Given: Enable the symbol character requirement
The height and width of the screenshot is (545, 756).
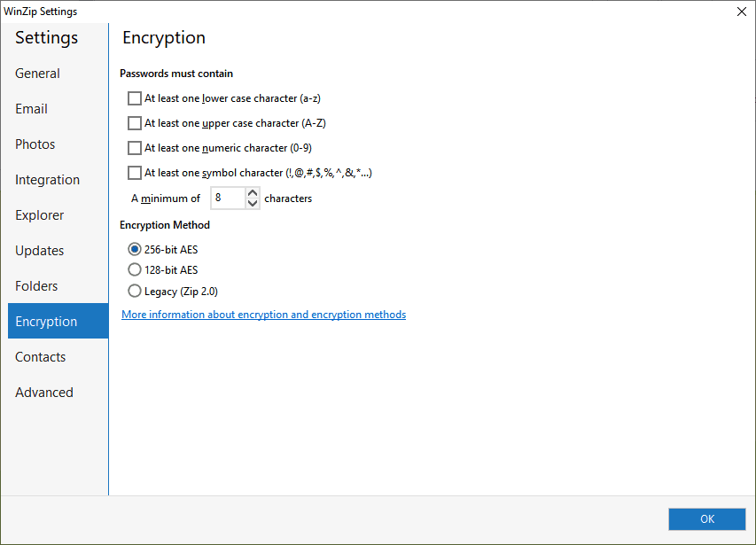Looking at the screenshot, I should click(135, 173).
